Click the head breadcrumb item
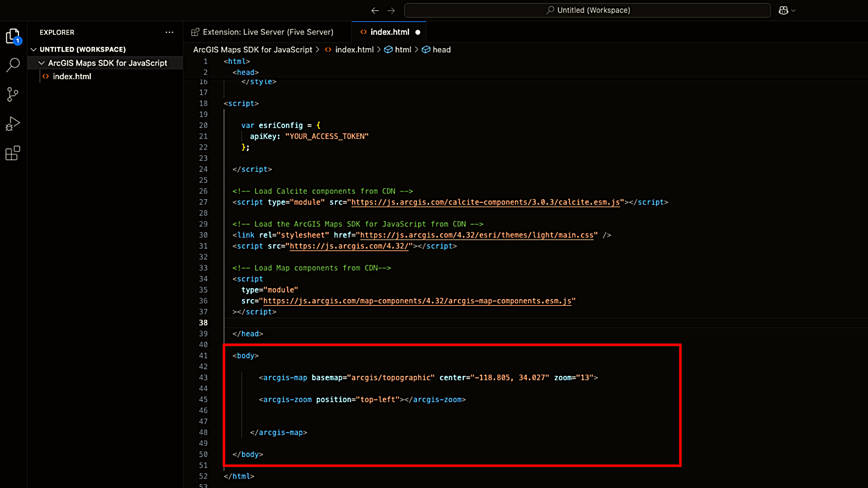This screenshot has height=488, width=868. click(441, 50)
